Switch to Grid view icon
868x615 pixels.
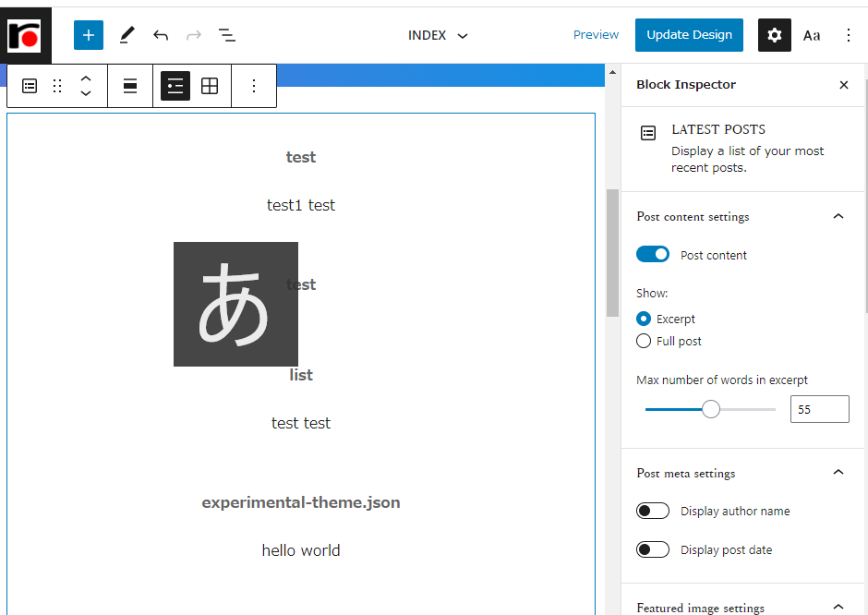point(210,86)
